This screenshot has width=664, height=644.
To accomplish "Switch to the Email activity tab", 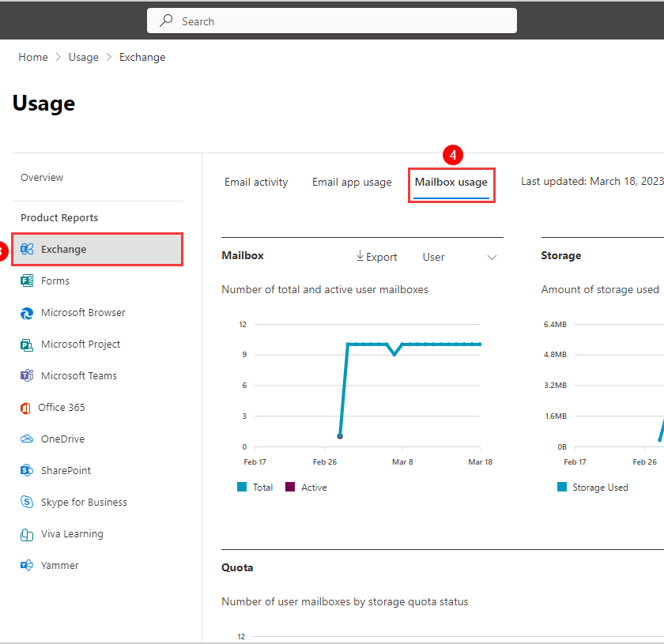I will 256,182.
